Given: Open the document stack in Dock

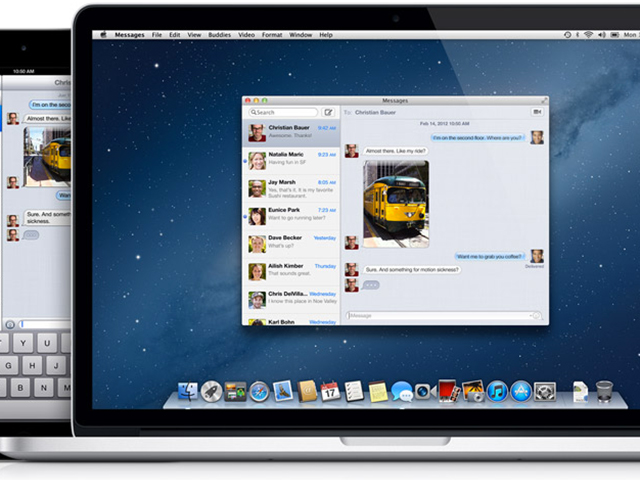Looking at the screenshot, I should [x=580, y=391].
